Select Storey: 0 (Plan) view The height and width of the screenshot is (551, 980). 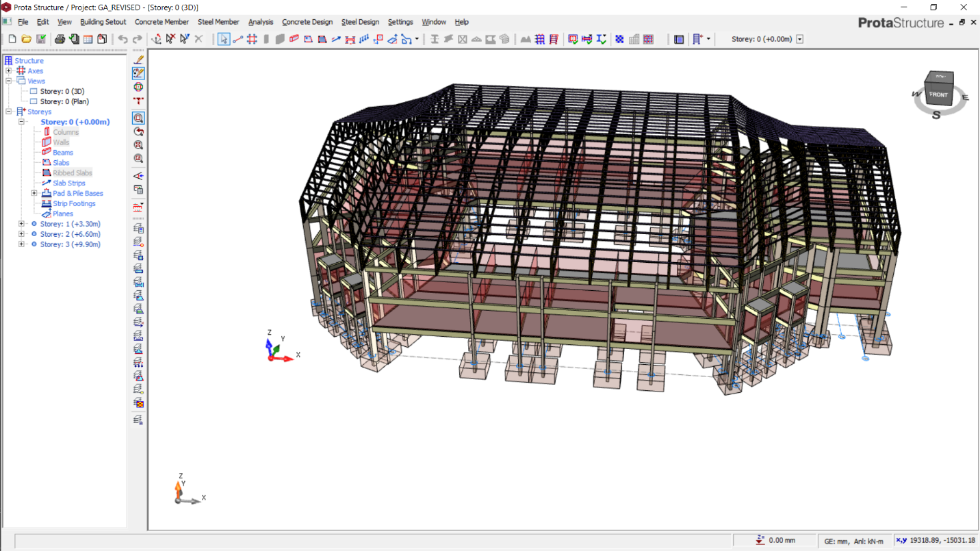[64, 101]
